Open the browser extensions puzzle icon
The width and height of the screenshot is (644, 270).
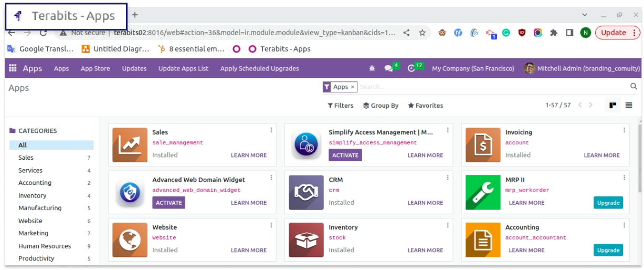554,33
